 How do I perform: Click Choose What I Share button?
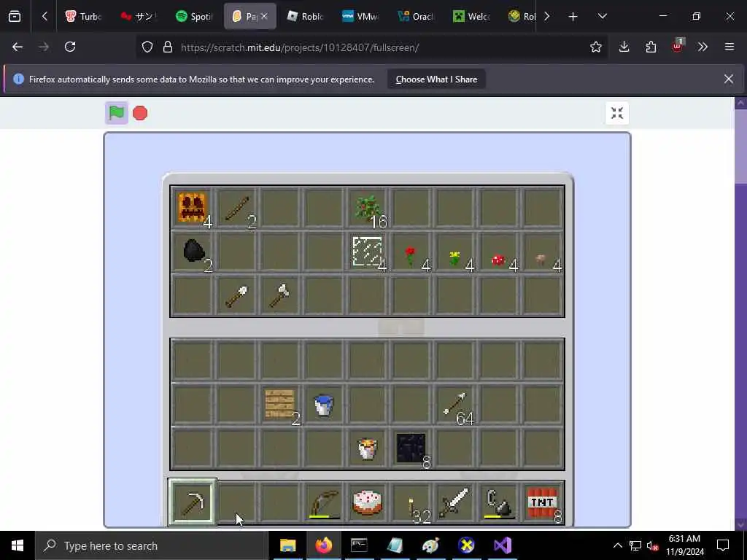[436, 79]
